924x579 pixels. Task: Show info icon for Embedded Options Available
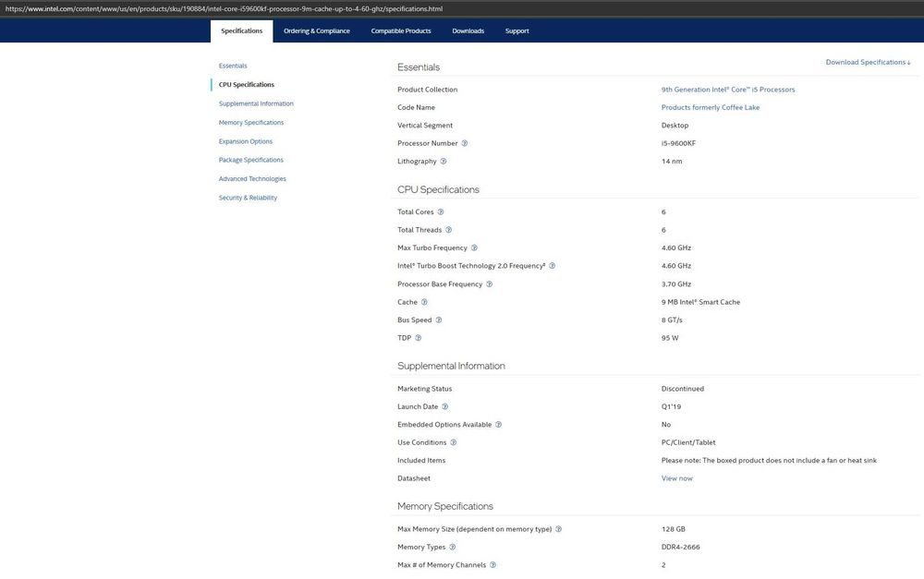coord(498,425)
